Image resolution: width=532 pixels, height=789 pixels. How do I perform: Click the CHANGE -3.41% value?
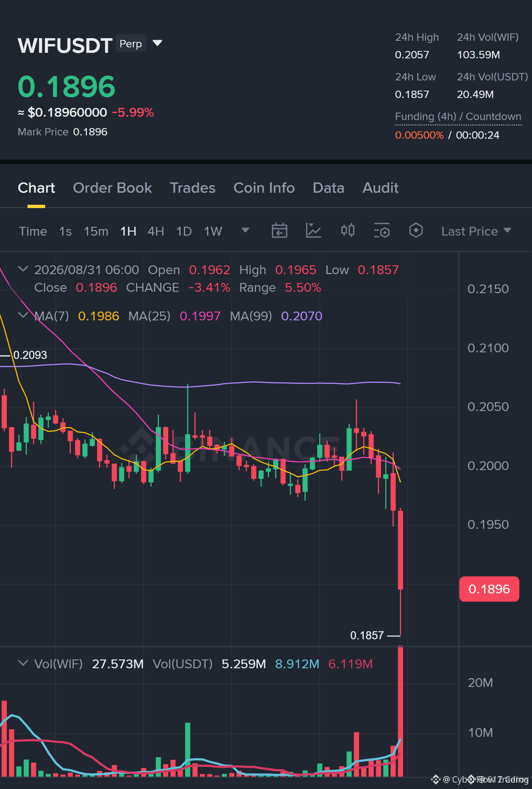click(209, 287)
